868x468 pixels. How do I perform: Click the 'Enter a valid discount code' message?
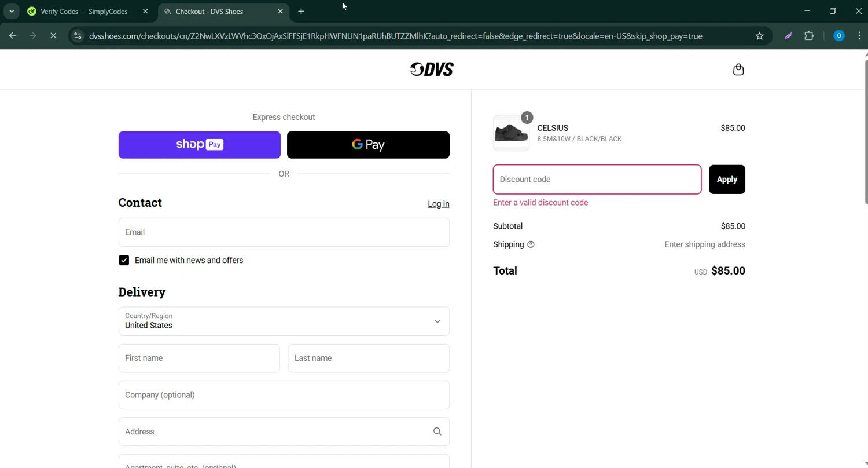point(540,203)
